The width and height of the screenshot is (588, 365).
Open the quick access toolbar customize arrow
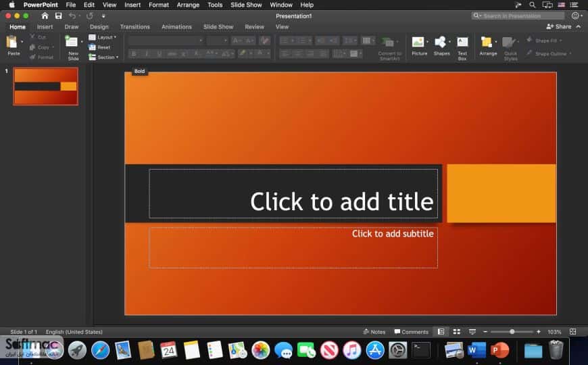point(103,16)
